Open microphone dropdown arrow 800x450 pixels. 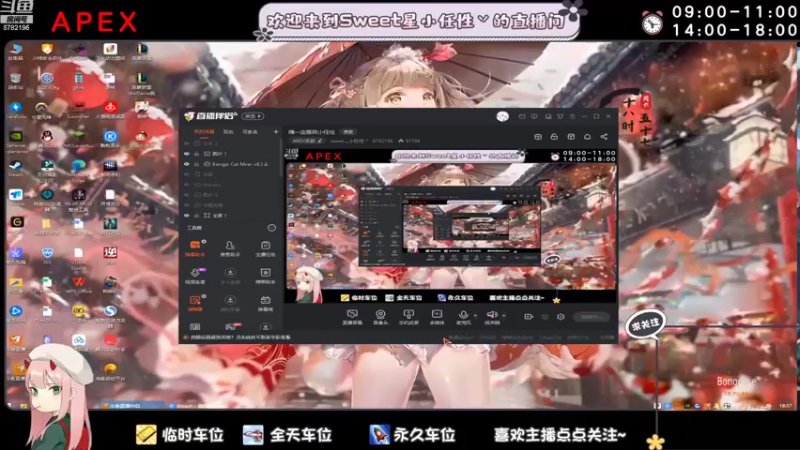coord(475,315)
